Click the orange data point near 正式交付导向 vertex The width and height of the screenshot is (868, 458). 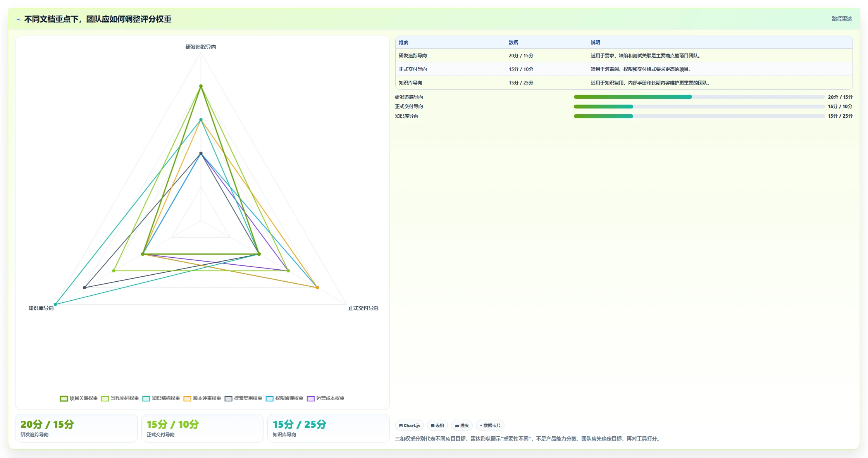(317, 288)
